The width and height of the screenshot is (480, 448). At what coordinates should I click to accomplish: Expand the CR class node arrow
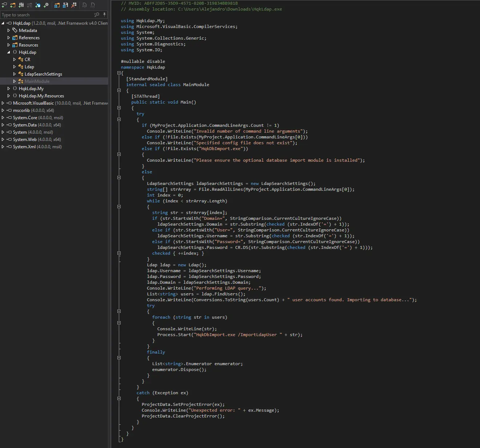click(x=15, y=59)
